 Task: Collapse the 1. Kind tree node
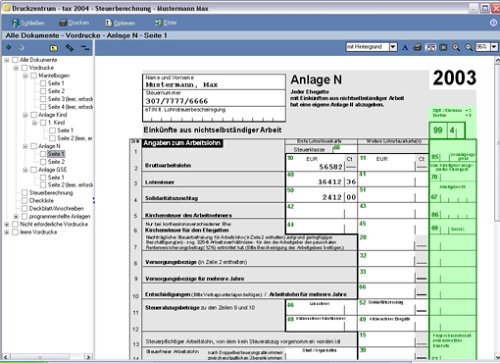click(35, 123)
